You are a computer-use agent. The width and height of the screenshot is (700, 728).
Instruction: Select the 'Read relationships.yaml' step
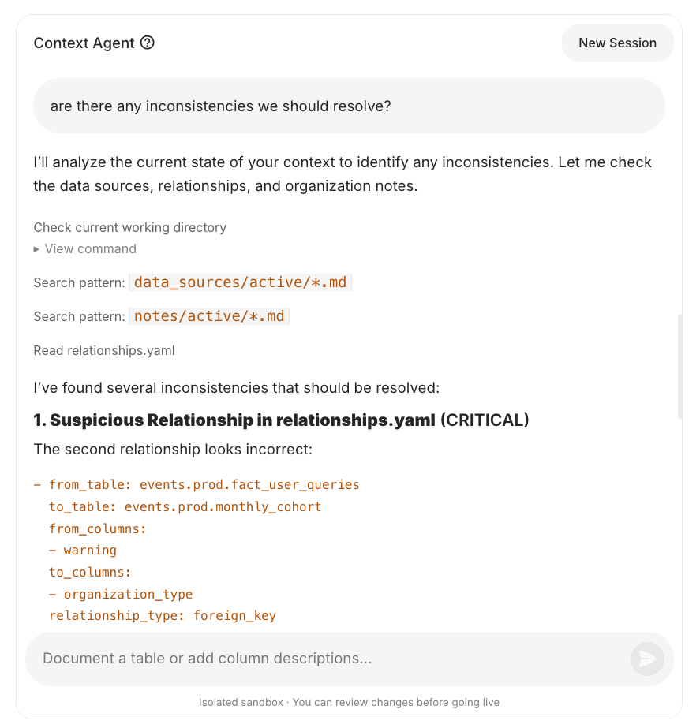(104, 350)
